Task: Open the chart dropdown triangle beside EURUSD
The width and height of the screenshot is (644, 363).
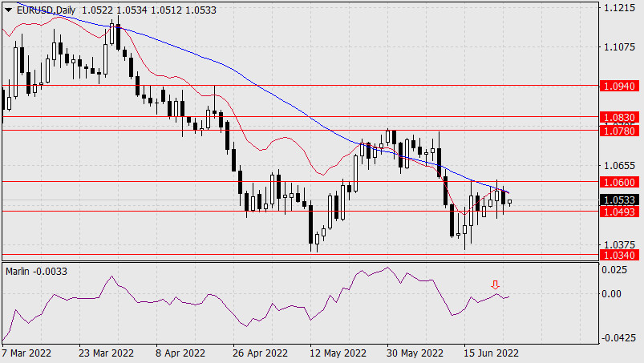Action: (x=8, y=10)
